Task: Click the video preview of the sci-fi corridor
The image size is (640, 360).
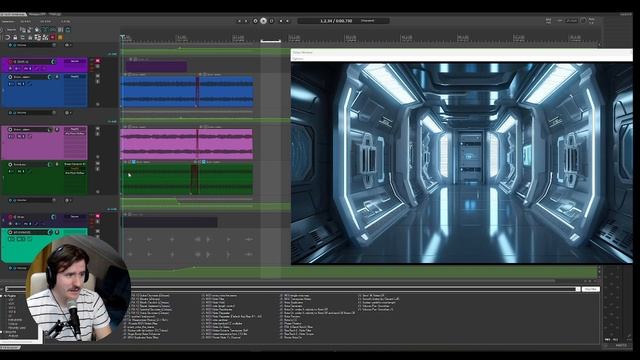Action: coord(461,163)
